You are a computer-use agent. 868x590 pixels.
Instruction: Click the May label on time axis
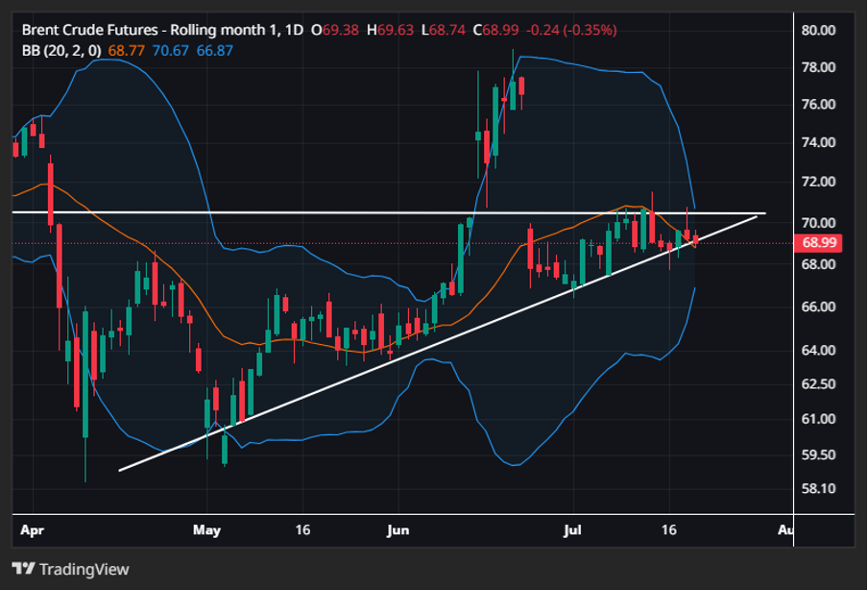click(x=206, y=529)
